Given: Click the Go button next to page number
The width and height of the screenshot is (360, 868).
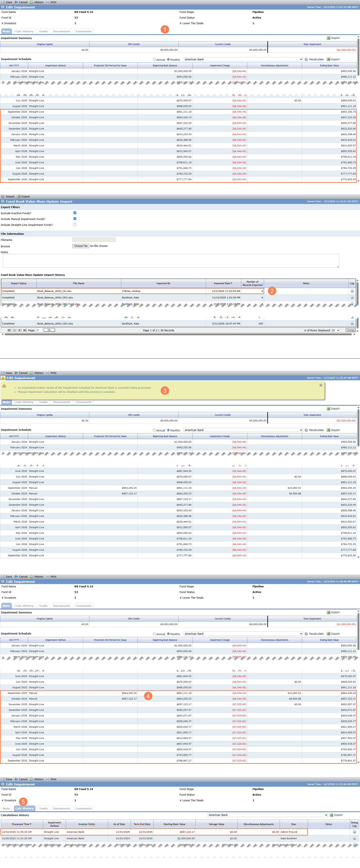Looking at the screenshot, I should coord(49,330).
